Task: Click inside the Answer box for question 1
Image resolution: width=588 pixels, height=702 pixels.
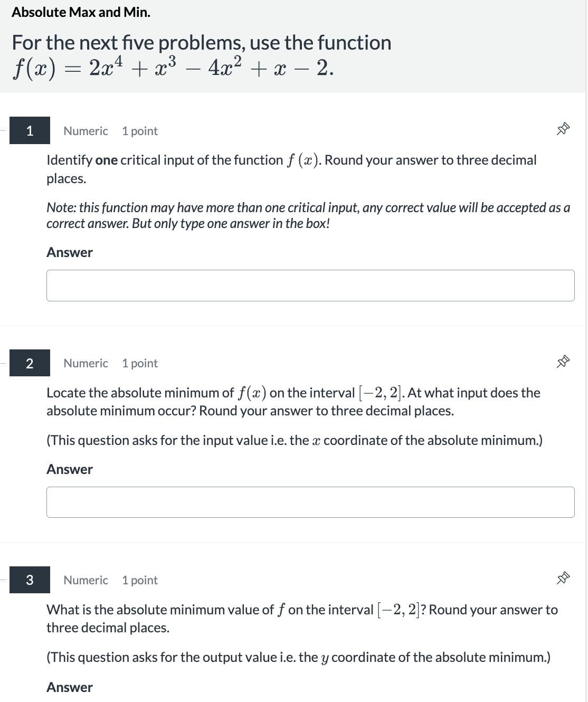Action: tap(310, 285)
